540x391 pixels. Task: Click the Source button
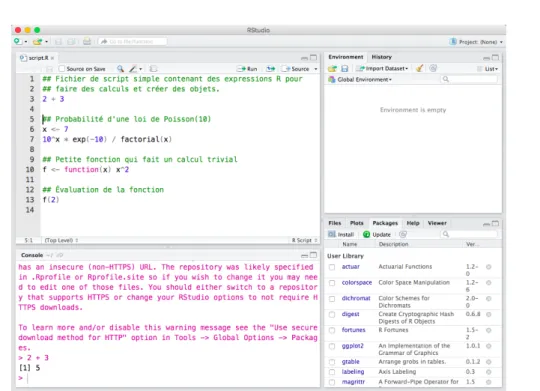point(295,69)
